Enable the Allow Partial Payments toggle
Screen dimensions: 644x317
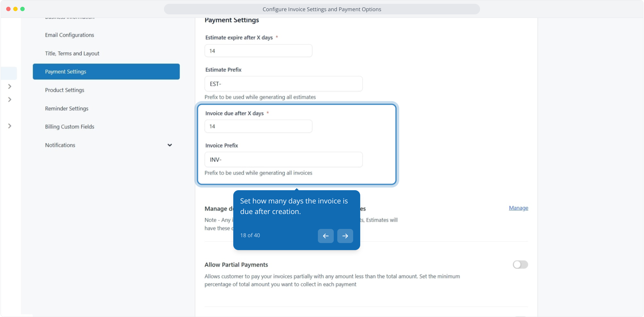[520, 264]
